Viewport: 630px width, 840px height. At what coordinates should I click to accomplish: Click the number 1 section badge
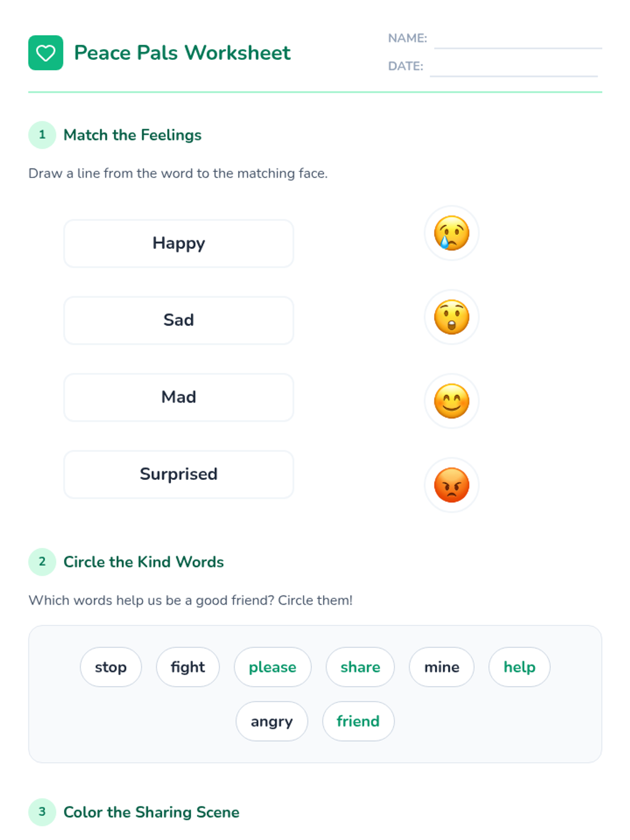[x=42, y=135]
